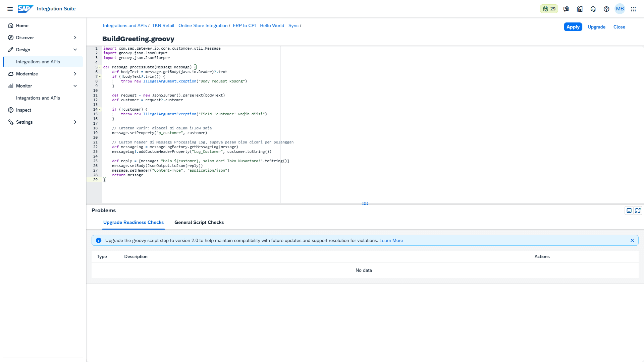
Task: Click the Type column header
Action: click(102, 256)
